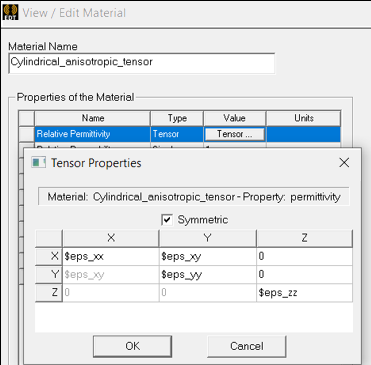Click the Tensor Properties dialog icon
This screenshot has height=365, width=371.
[38, 163]
